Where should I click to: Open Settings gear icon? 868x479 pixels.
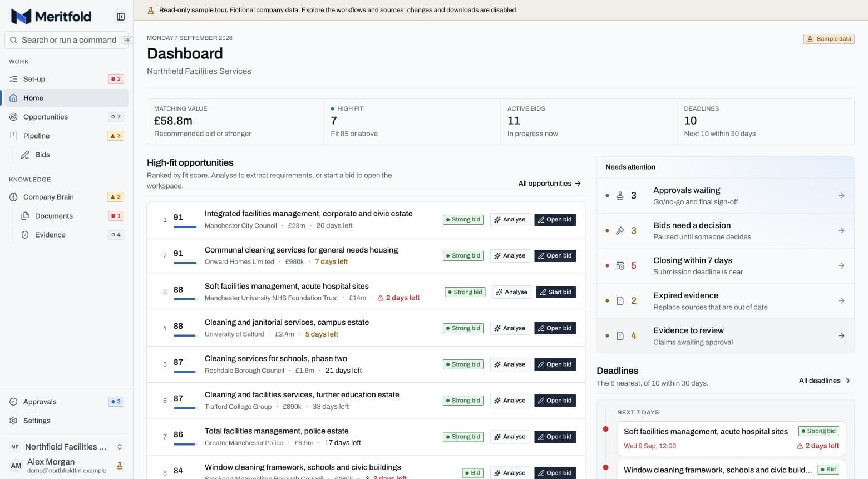(x=13, y=421)
